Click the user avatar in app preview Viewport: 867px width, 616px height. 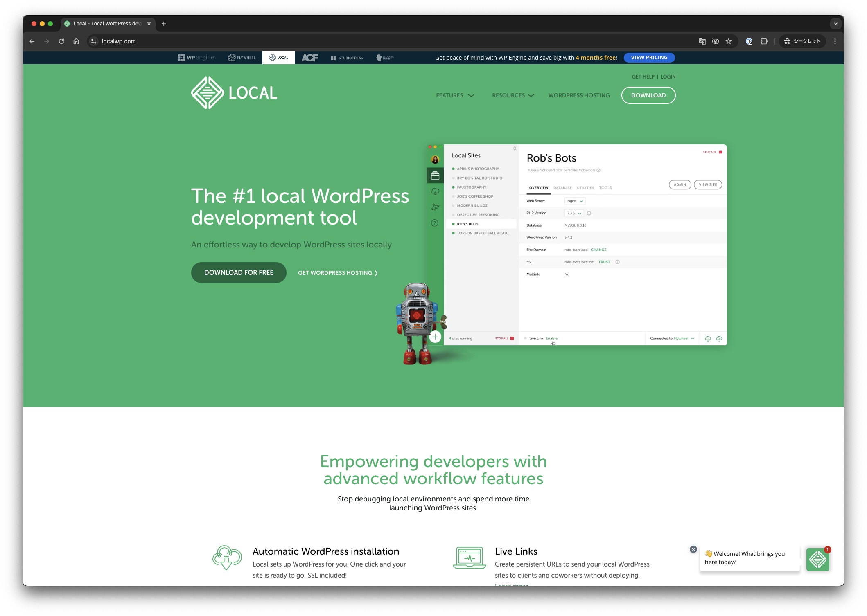435,160
